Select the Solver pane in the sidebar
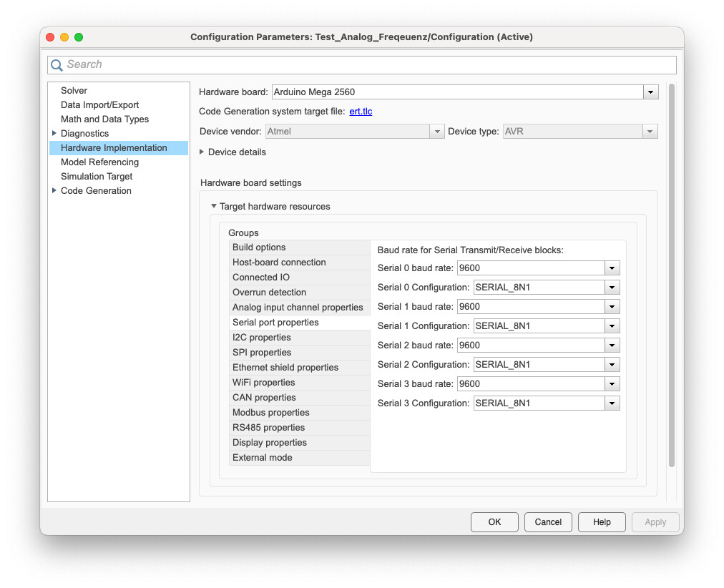This screenshot has height=588, width=724. point(73,90)
